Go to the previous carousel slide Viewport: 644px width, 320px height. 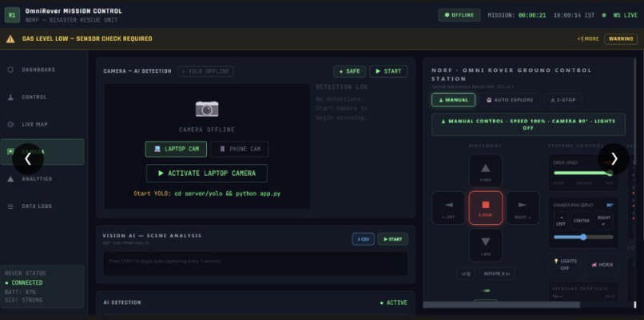28,158
